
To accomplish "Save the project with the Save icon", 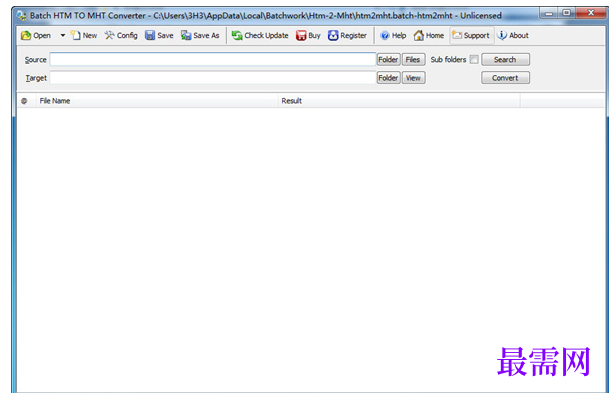I will point(159,35).
